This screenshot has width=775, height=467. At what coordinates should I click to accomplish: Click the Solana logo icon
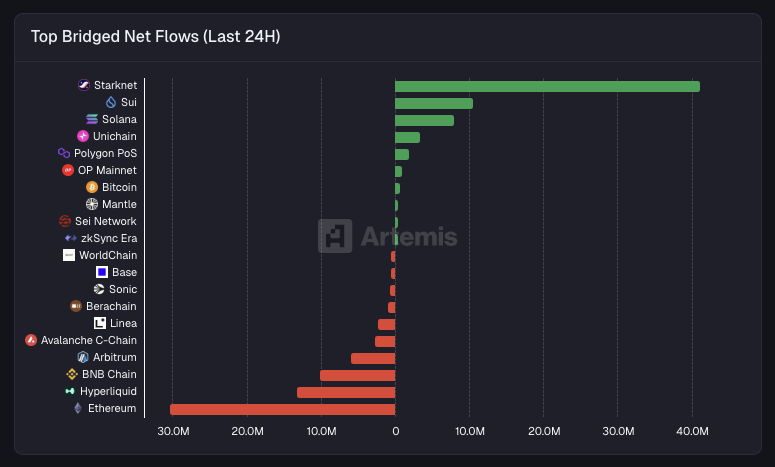point(92,119)
